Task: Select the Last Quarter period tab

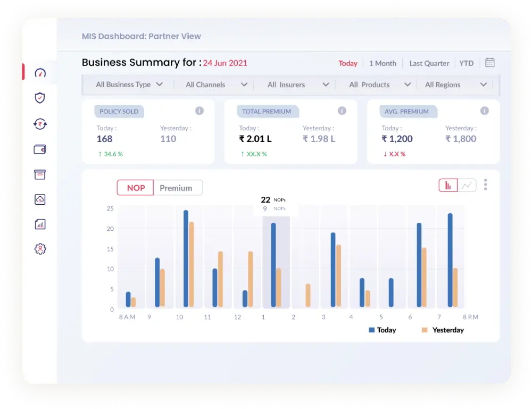Action: click(429, 63)
